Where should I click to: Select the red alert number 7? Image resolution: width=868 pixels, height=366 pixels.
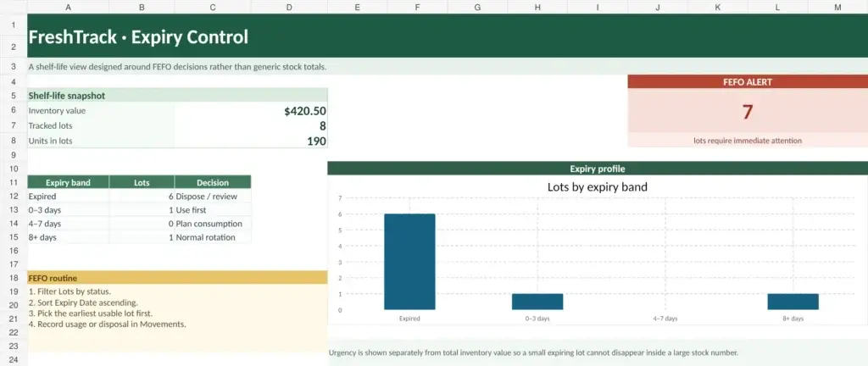(748, 112)
